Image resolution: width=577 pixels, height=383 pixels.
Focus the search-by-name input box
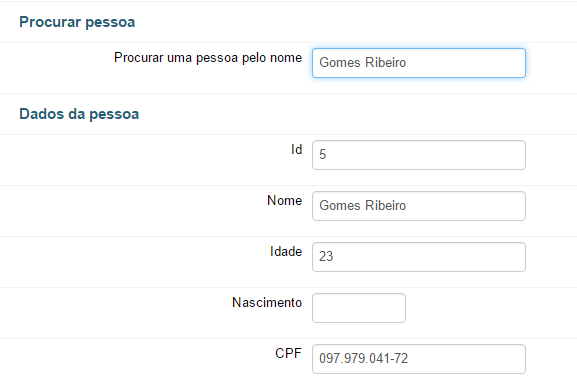[x=419, y=63]
